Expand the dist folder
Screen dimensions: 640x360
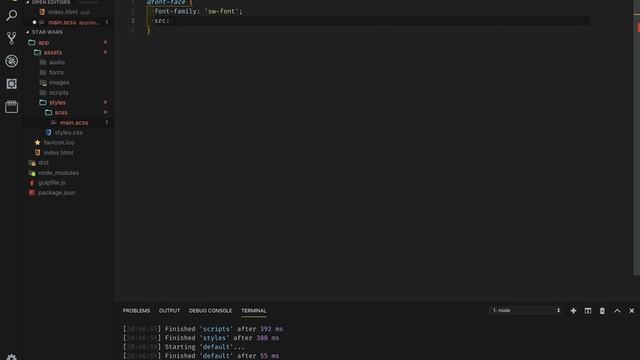[x=43, y=163]
